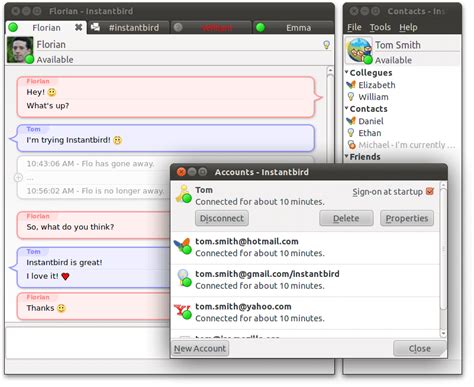Click the Google Talk icon of gmail account
Screen dimensions: 474x387
click(183, 278)
